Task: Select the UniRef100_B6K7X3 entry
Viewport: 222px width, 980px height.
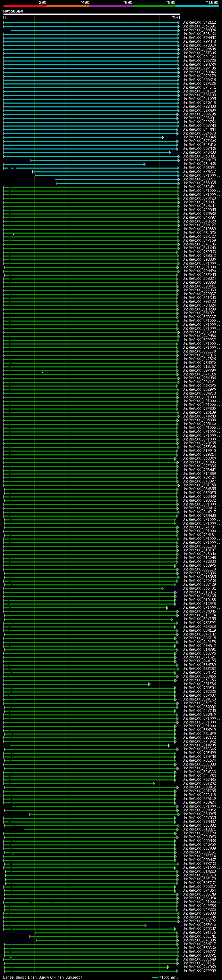Action: 199,864
